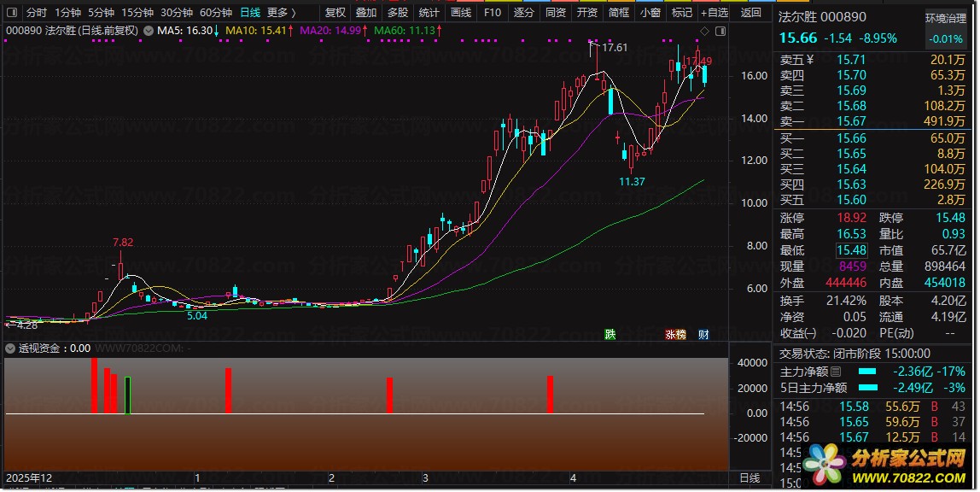This screenshot has height=492, width=980.
Task: Toggle 小窗 mini window mode
Action: tap(650, 13)
